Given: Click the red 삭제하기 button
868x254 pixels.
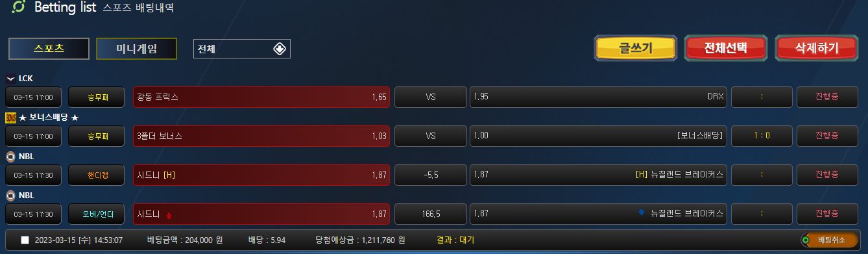Looking at the screenshot, I should (817, 48).
